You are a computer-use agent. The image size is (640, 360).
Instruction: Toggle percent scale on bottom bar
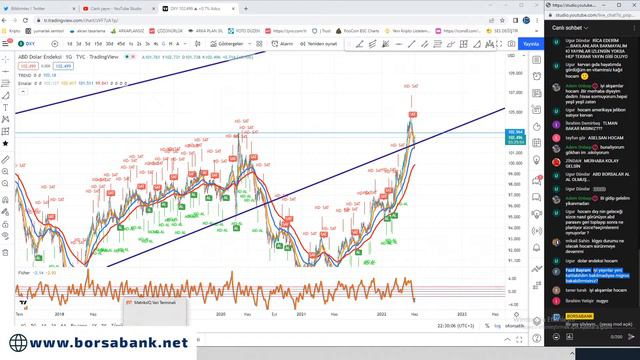tap(487, 326)
